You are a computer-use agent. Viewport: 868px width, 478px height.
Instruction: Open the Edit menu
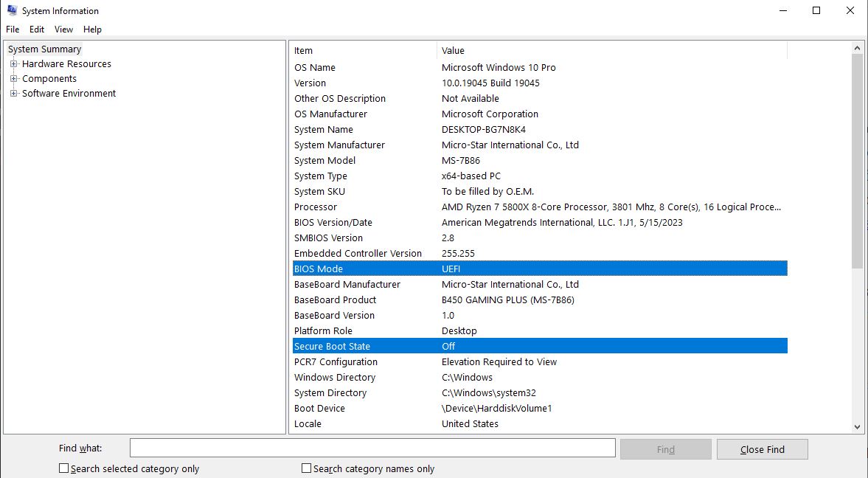click(37, 30)
